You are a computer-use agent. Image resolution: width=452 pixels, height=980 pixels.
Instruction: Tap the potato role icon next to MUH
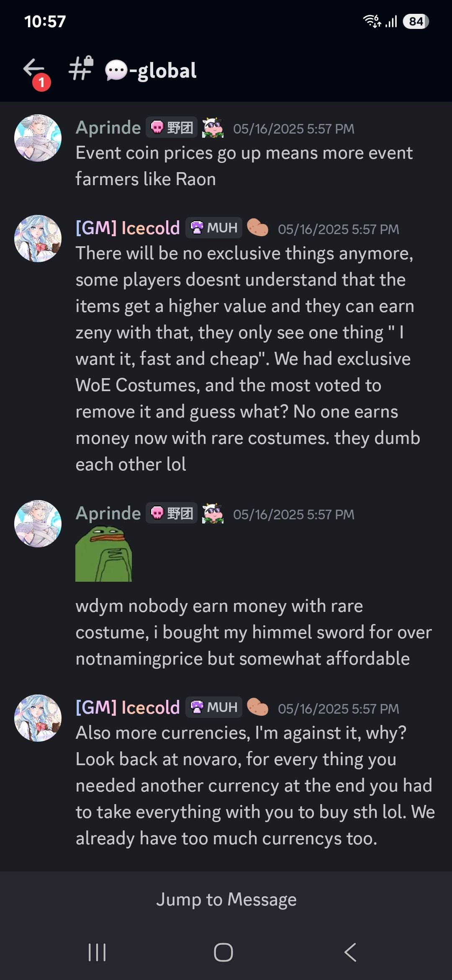[x=257, y=228]
